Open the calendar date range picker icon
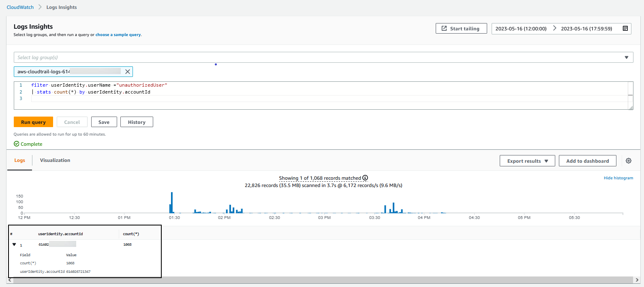The height and width of the screenshot is (287, 644). [625, 28]
